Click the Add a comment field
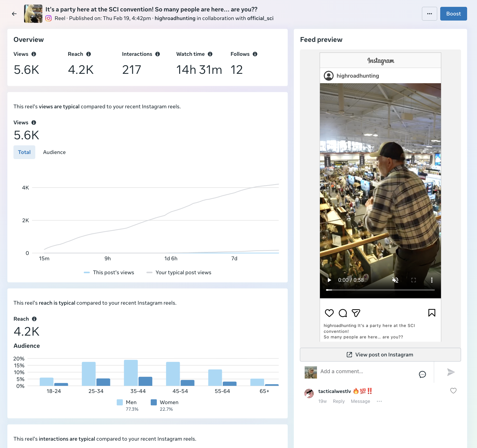Screen dimensions: 477x448 point(367,371)
